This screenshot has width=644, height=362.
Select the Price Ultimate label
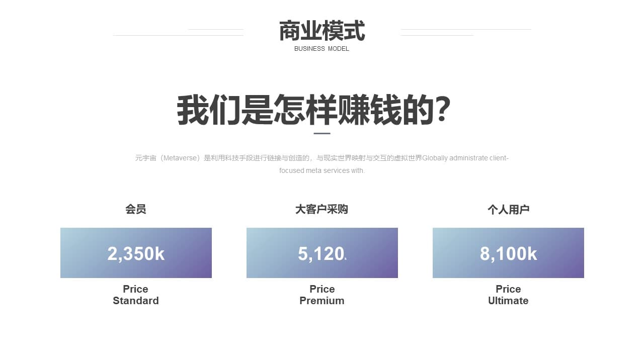coord(508,295)
